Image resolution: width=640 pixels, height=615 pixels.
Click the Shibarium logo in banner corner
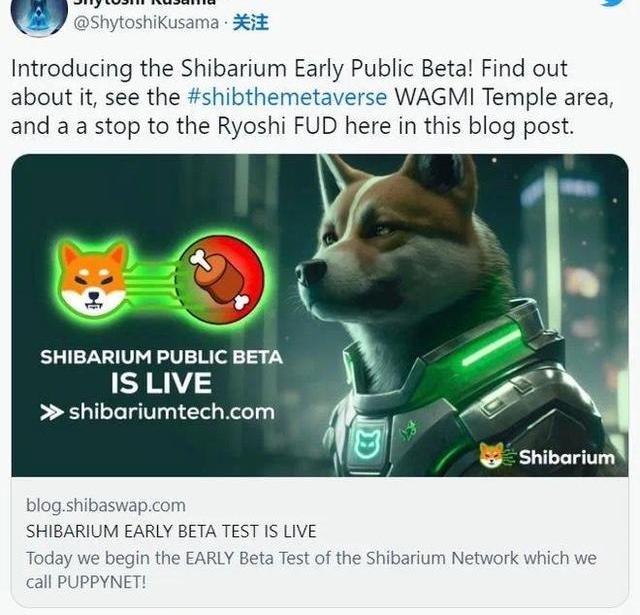[x=547, y=456]
